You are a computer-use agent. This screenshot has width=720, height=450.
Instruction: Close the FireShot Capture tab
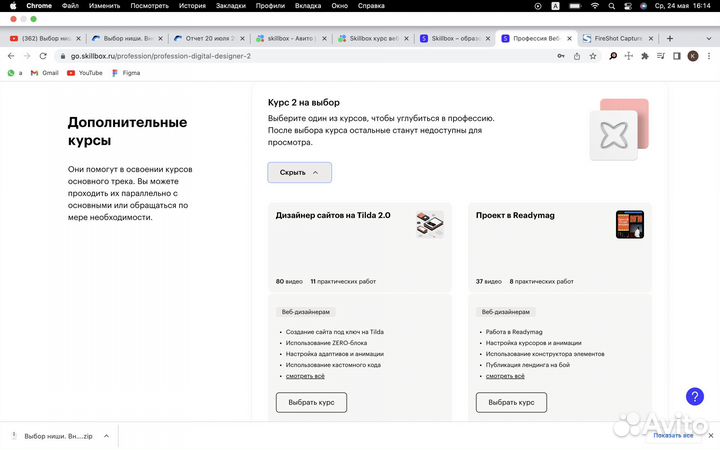pyautogui.click(x=651, y=39)
